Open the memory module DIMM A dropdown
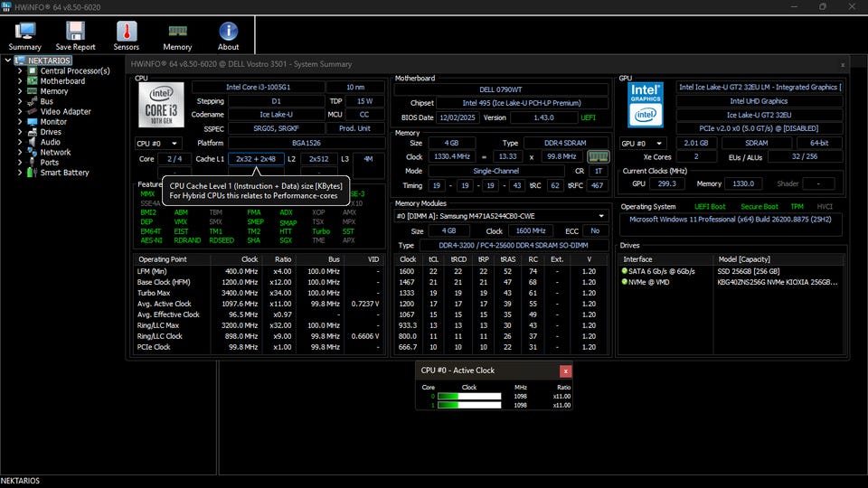This screenshot has width=868, height=488. click(x=500, y=216)
